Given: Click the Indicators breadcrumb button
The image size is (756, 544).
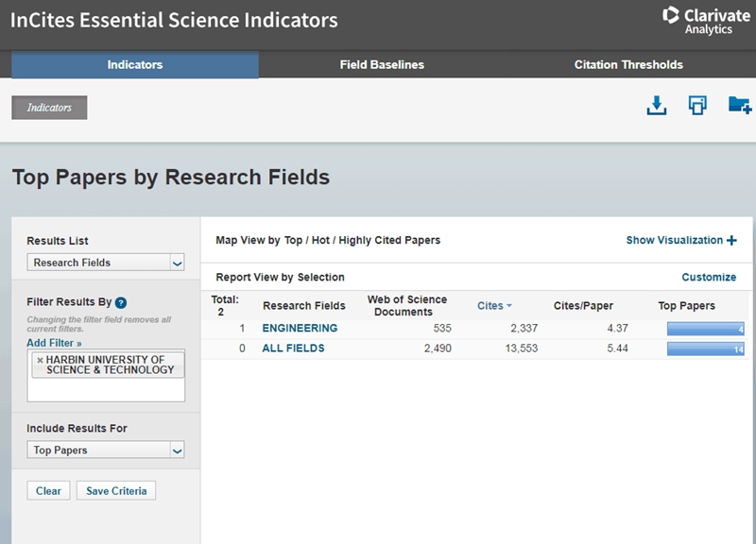Looking at the screenshot, I should 49,108.
